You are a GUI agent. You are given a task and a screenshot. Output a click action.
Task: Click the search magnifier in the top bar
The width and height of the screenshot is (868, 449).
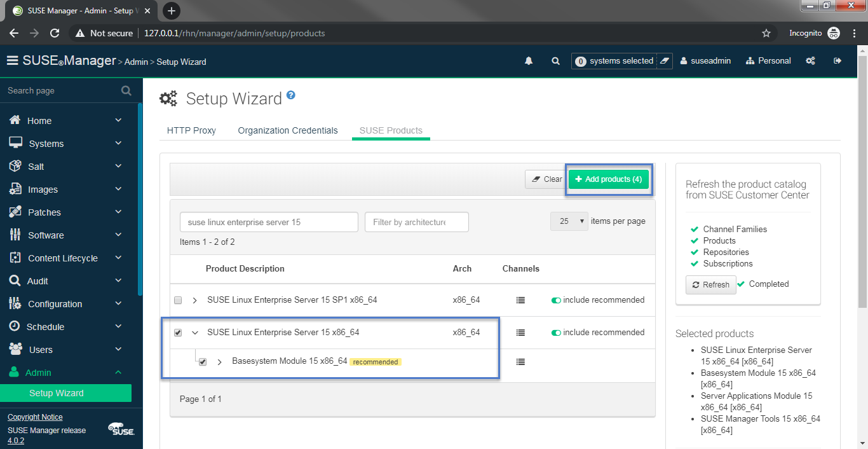click(x=555, y=60)
